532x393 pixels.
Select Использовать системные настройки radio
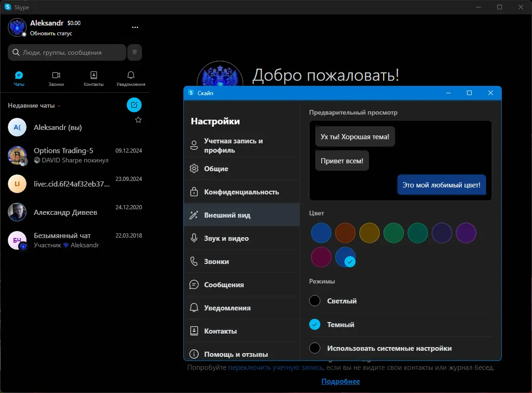click(x=315, y=348)
